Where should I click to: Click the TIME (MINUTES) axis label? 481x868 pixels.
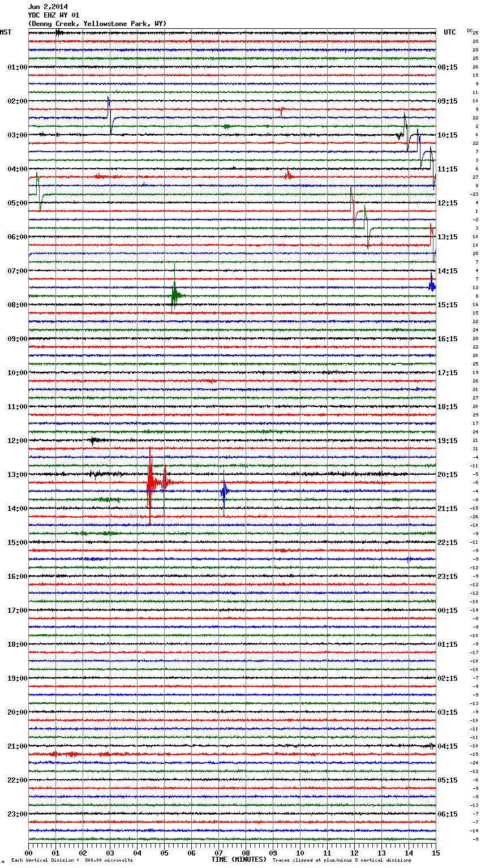(238, 860)
